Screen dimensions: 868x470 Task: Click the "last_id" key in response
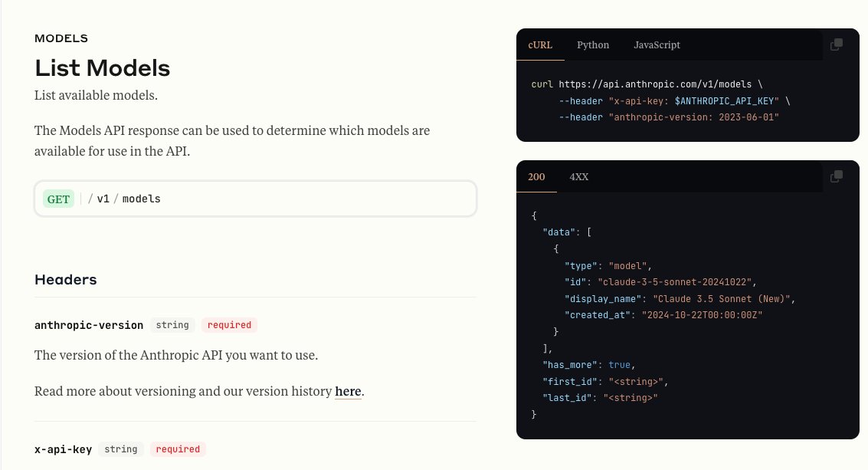click(x=567, y=398)
